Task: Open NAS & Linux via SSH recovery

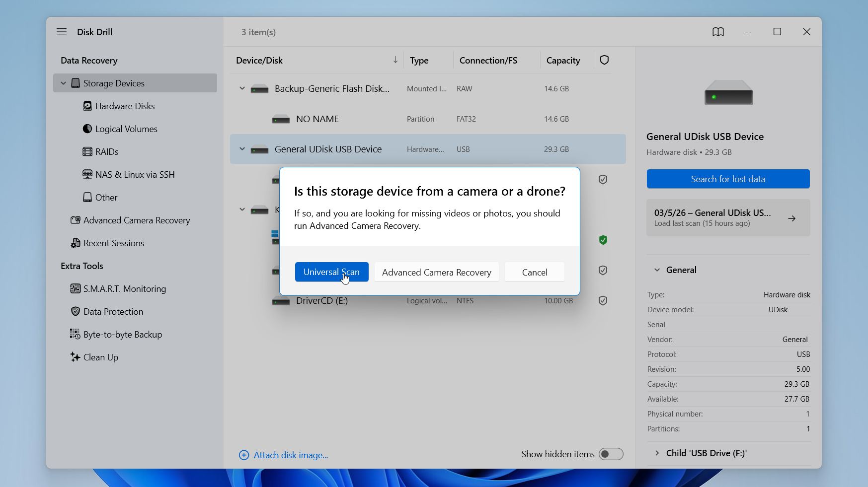Action: [x=135, y=174]
